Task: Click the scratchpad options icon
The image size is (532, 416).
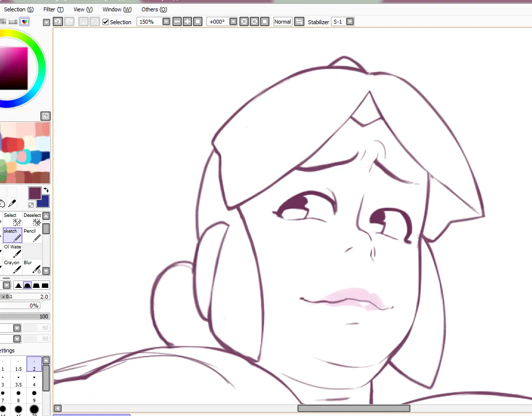Action: pos(45,116)
